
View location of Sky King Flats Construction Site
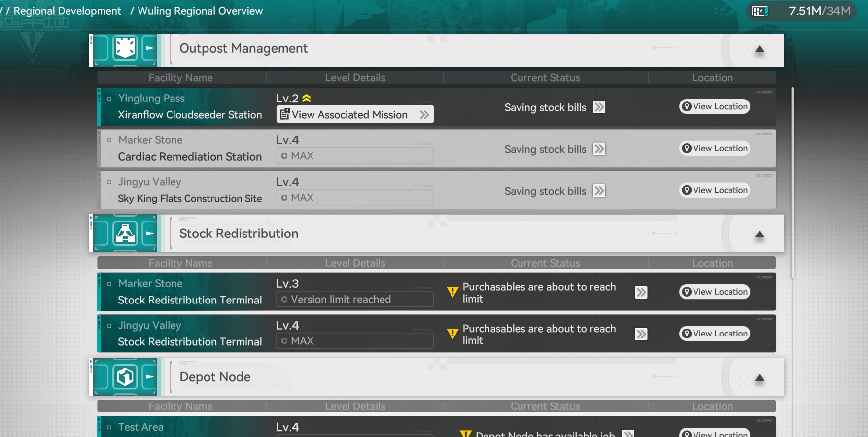pos(715,190)
